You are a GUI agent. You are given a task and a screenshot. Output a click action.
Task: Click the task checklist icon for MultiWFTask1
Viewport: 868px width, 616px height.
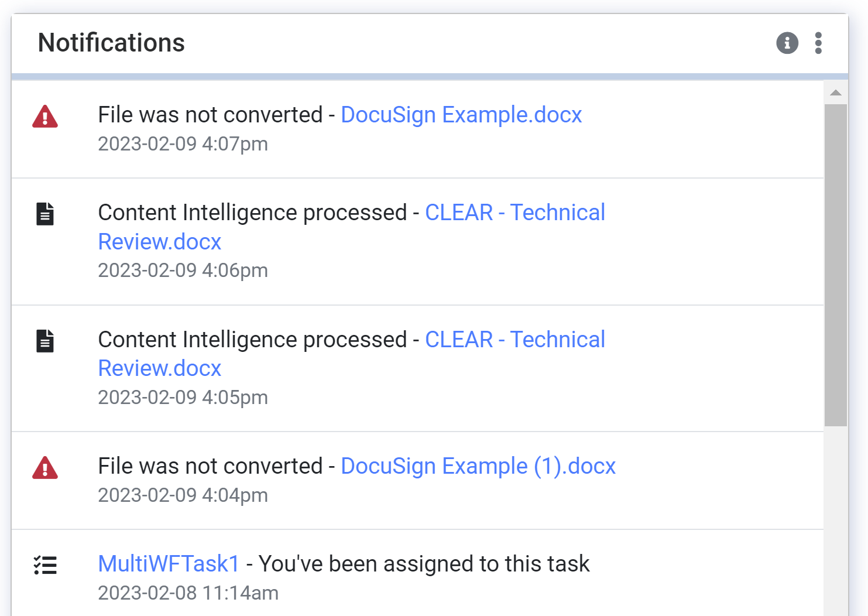[45, 565]
